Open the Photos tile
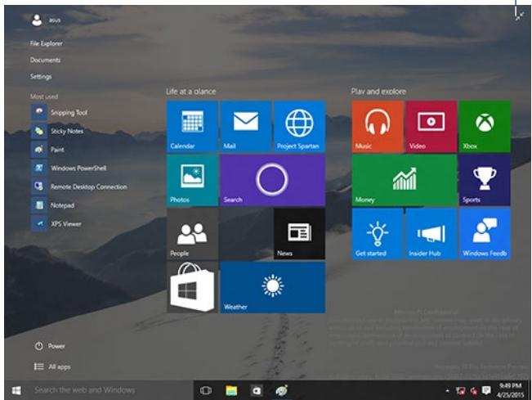Image resolution: width=532 pixels, height=400 pixels. [192, 180]
